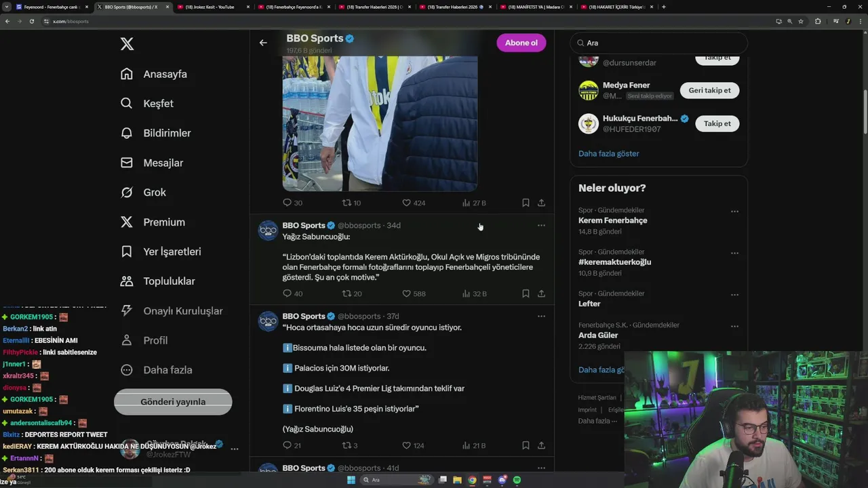
Task: Open Kerem Fenerbahçe trending topic
Action: [612, 220]
